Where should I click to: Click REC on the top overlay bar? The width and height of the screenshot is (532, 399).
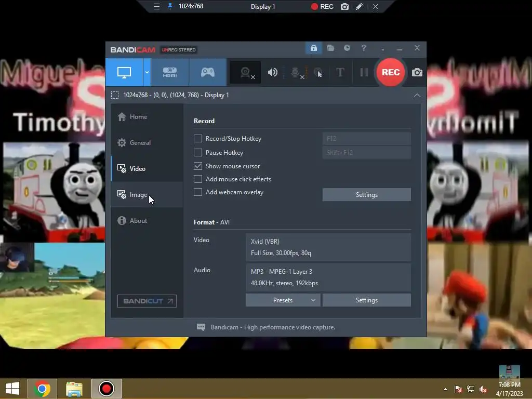click(322, 6)
